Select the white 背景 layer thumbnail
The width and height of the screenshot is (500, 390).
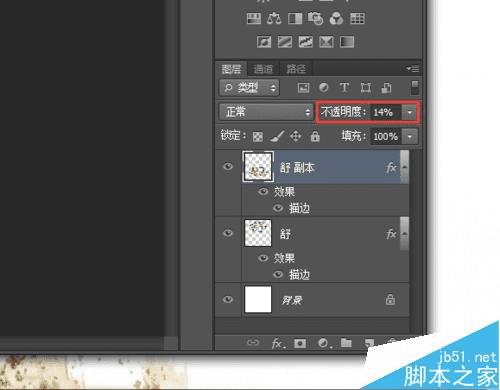coord(258,299)
